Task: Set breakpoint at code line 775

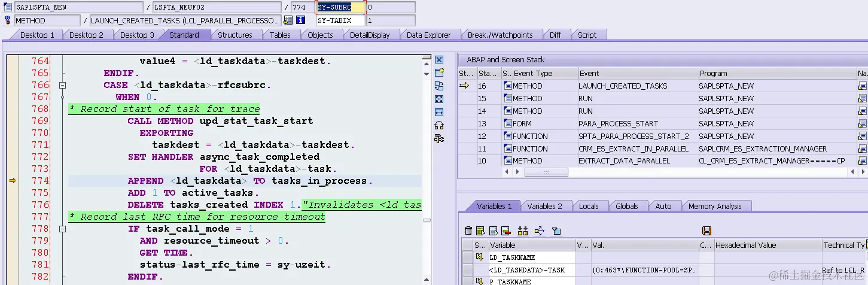Action: pos(13,193)
